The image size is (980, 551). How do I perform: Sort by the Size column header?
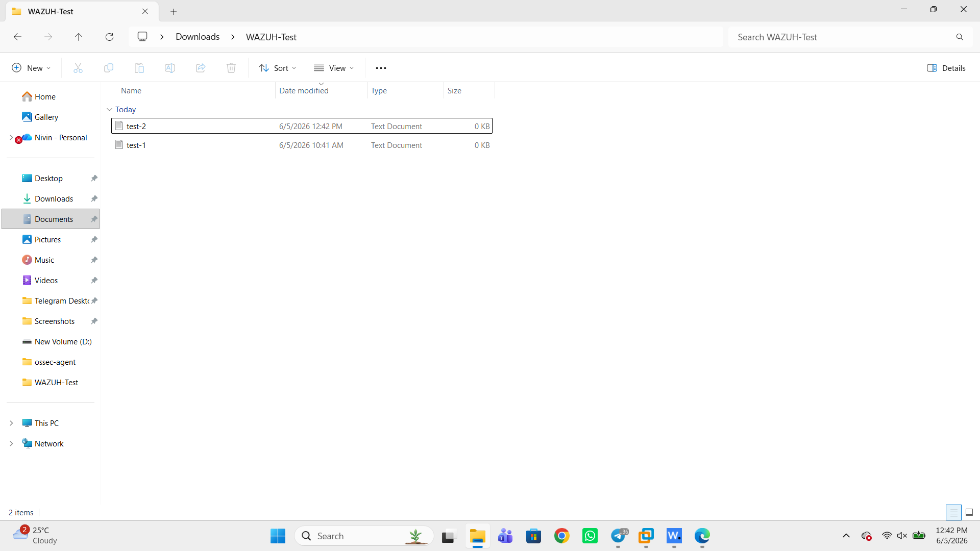pyautogui.click(x=454, y=90)
